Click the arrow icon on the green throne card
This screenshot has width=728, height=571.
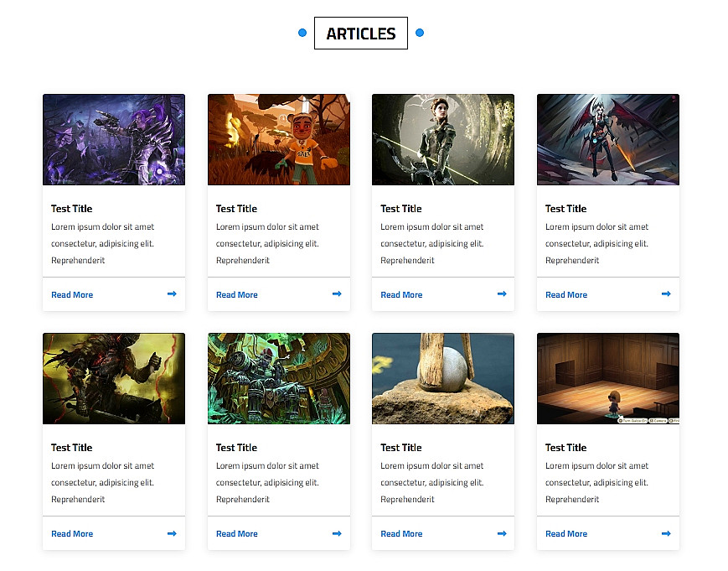tap(337, 533)
